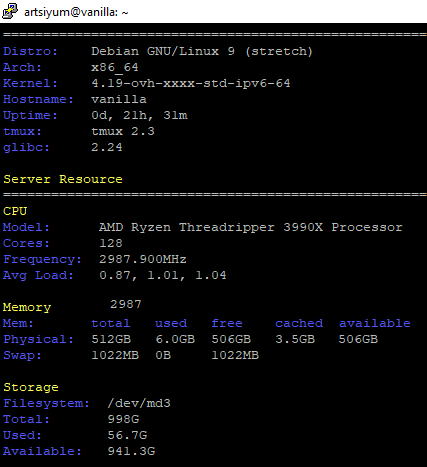427x467 pixels.
Task: Click uptime value '0d, 21h, 31m'
Action: 139,115
